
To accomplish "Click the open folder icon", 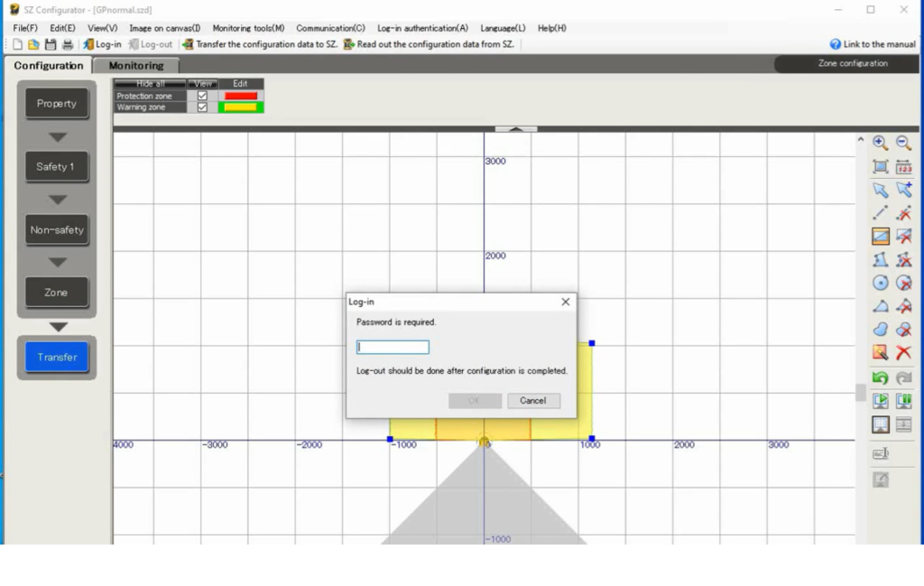I will click(33, 44).
